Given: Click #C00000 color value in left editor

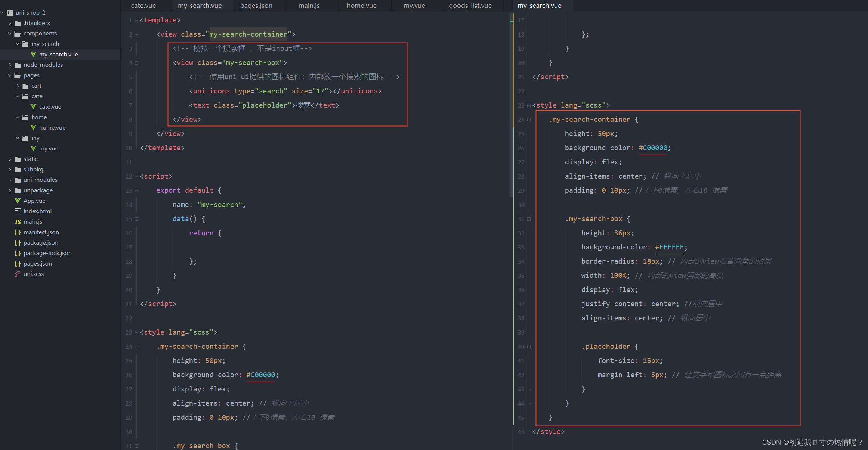Looking at the screenshot, I should tap(261, 375).
